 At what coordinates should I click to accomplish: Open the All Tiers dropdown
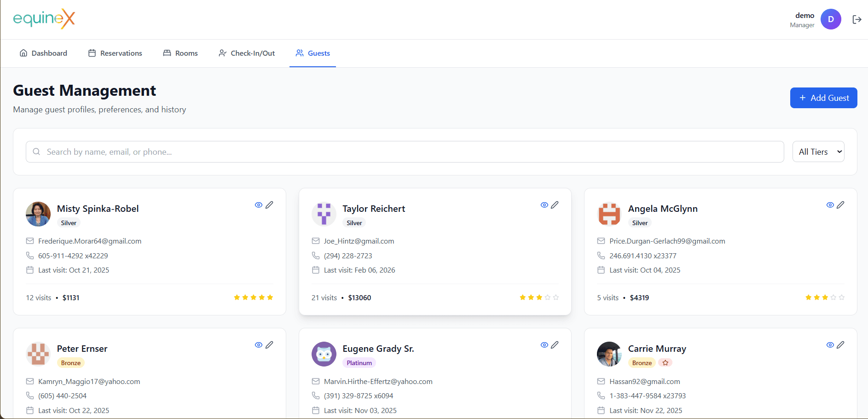coord(818,151)
